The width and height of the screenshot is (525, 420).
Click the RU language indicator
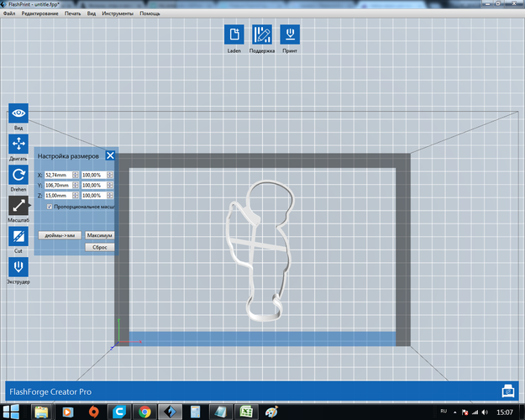coord(444,411)
